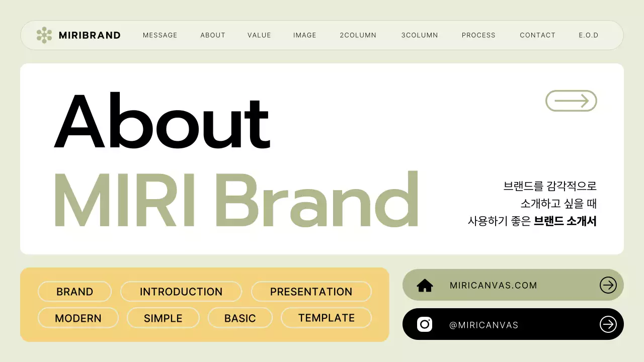Viewport: 644px width, 362px height.
Task: Click the INTRODUCTION tag pill
Action: (181, 292)
